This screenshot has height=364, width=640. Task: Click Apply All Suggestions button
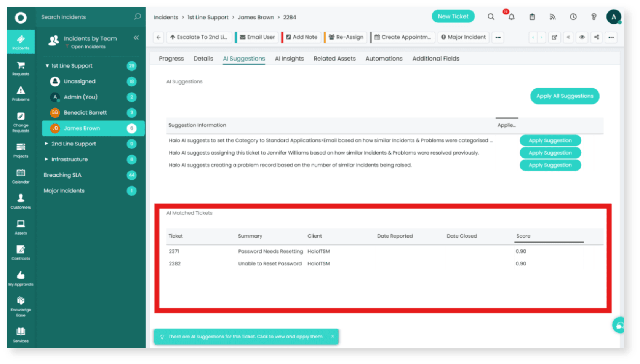point(565,96)
